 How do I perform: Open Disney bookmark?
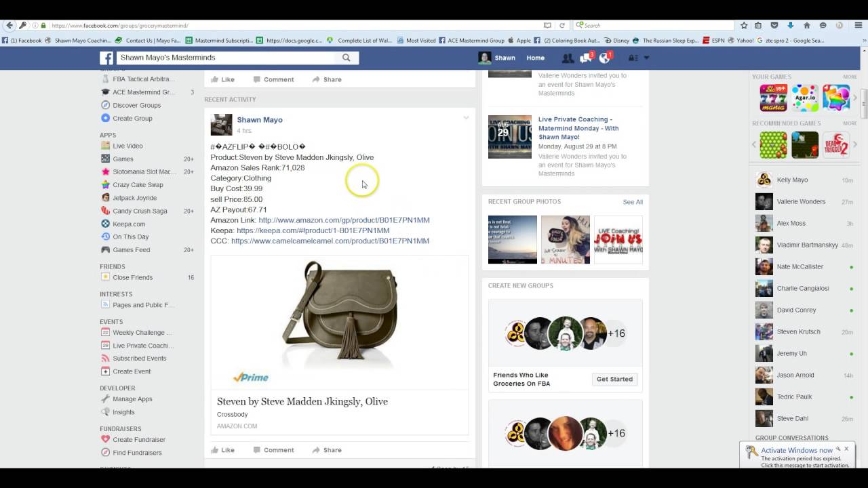click(x=616, y=40)
